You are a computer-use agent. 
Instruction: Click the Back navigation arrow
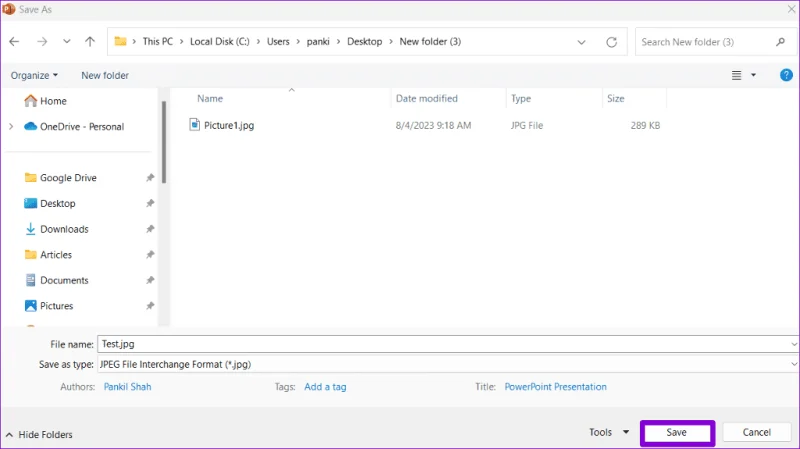[x=14, y=42]
